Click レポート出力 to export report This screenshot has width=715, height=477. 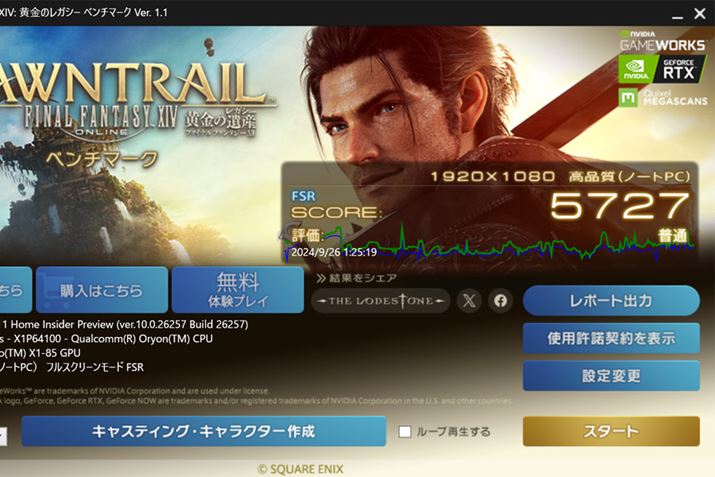coord(611,301)
